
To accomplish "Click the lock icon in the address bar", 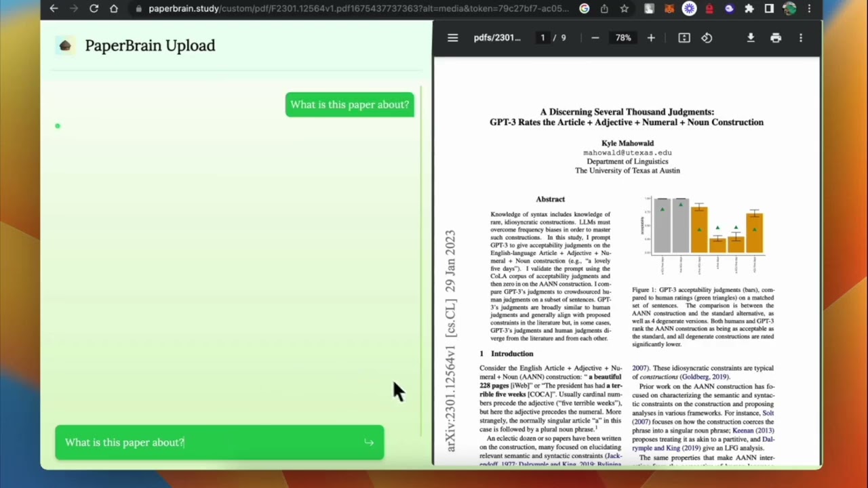I will point(138,9).
